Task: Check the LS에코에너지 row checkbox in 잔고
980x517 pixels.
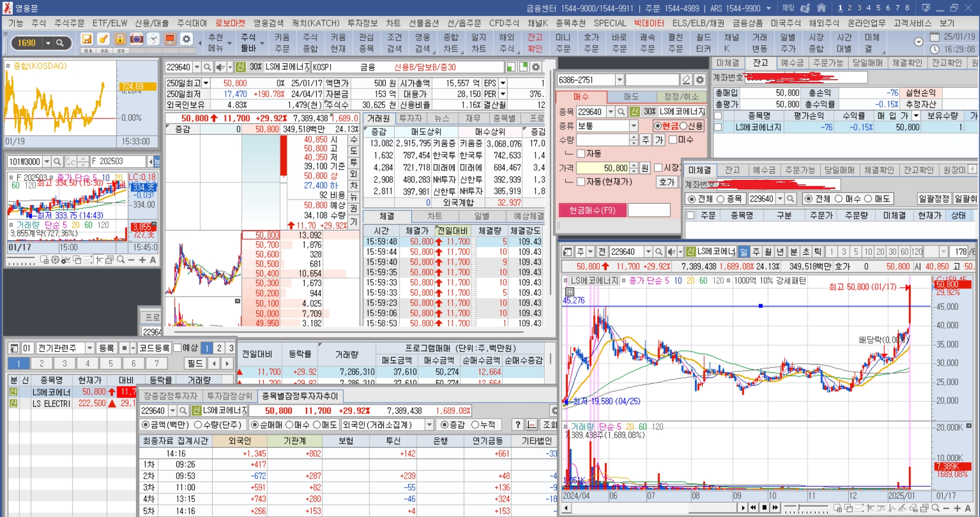Action: point(718,127)
